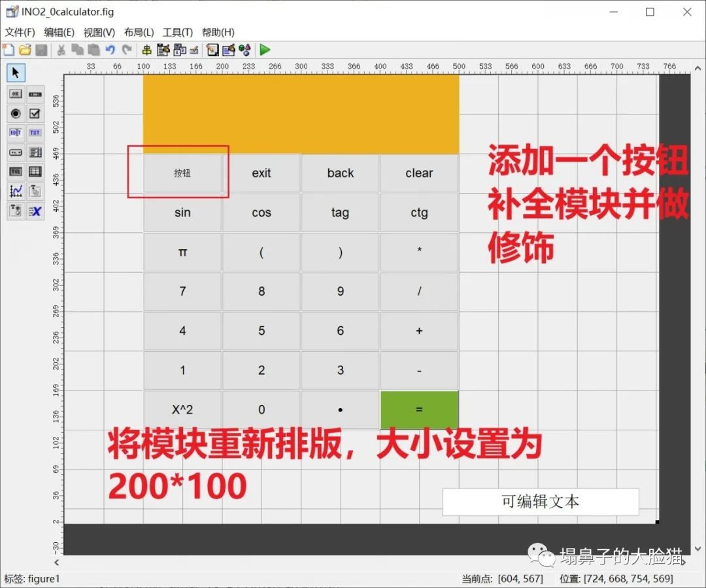
Task: Open the Align Objects tool
Action: tap(145, 50)
